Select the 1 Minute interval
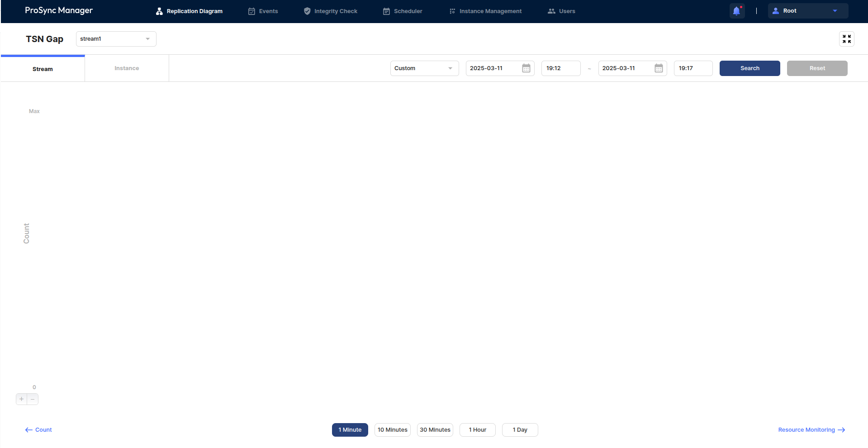The height and width of the screenshot is (448, 868). coord(350,430)
